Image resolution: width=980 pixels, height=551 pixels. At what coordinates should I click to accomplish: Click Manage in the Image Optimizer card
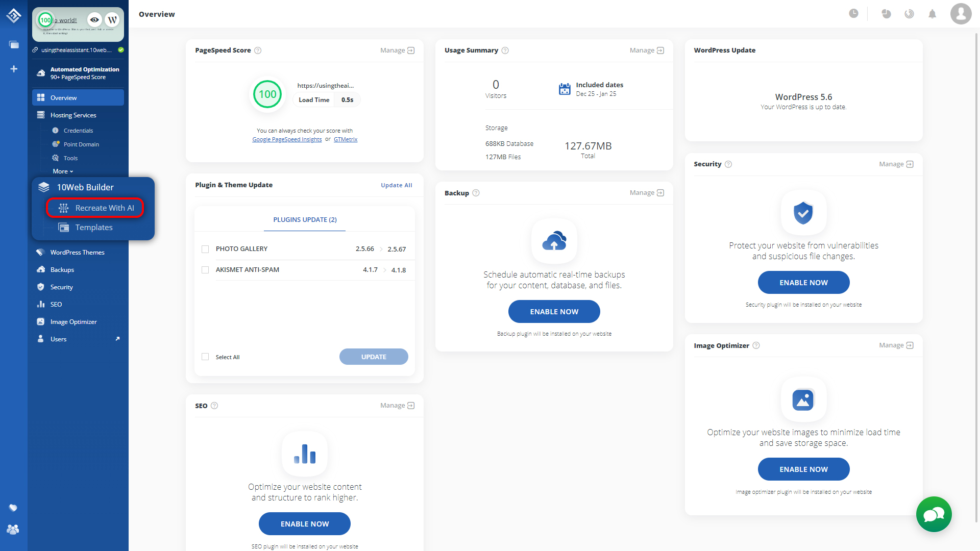pos(896,345)
